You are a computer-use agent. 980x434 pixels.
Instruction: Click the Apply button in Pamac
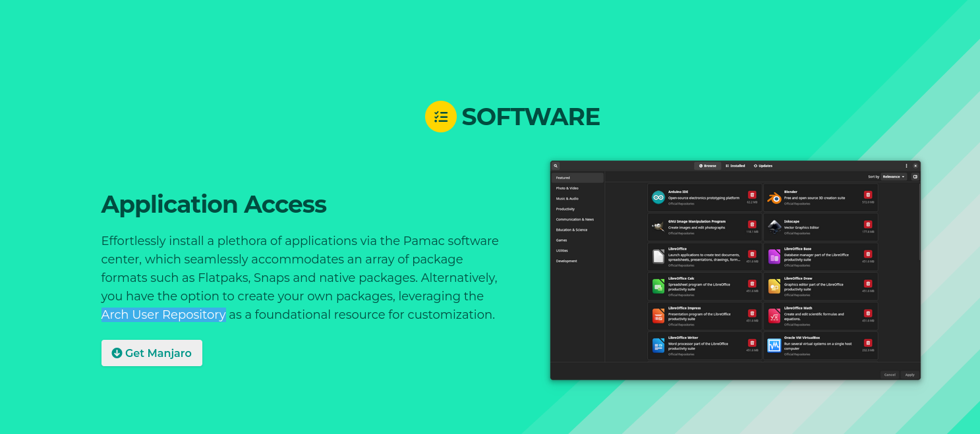(909, 375)
